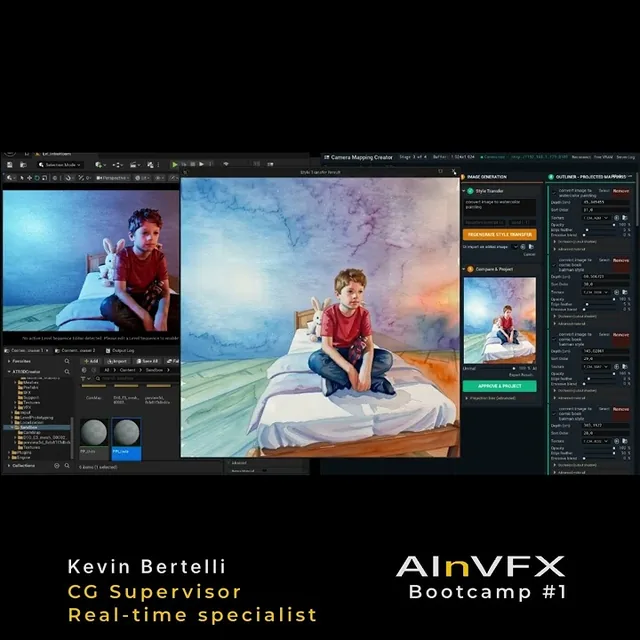Open Texture dropdown of Sort Order 31 mapping
640x640 pixels.
pos(596,218)
